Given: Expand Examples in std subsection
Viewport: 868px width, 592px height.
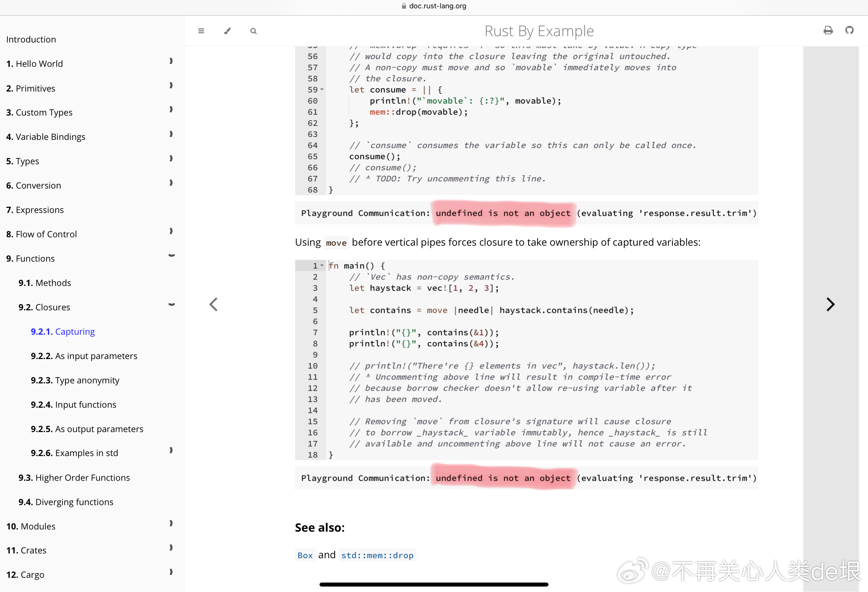Looking at the screenshot, I should (x=171, y=450).
